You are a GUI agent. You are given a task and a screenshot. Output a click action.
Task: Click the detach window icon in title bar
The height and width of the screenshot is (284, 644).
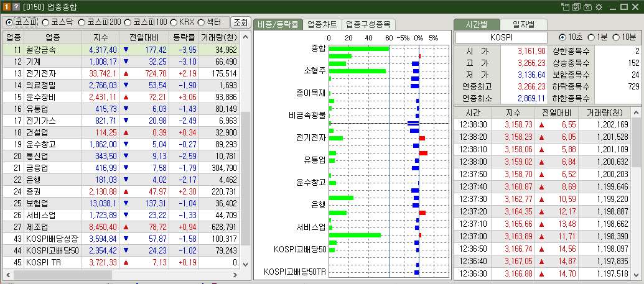[x=566, y=7]
